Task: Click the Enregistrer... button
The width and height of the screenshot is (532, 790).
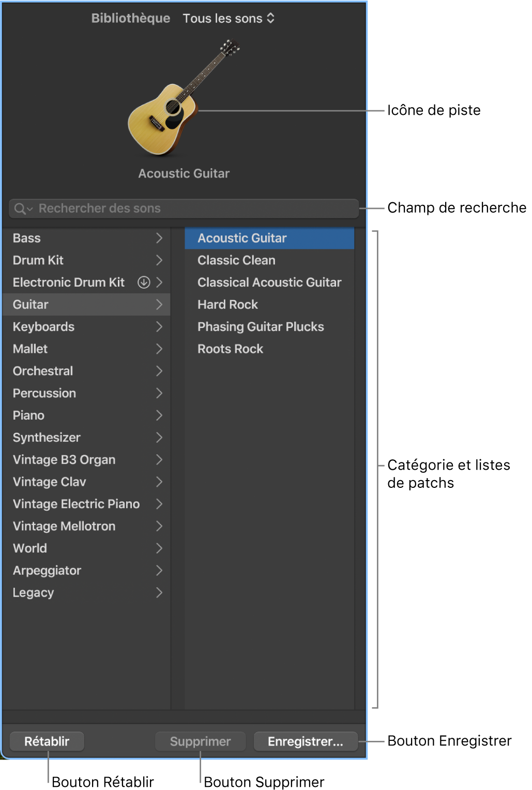Action: [x=306, y=741]
